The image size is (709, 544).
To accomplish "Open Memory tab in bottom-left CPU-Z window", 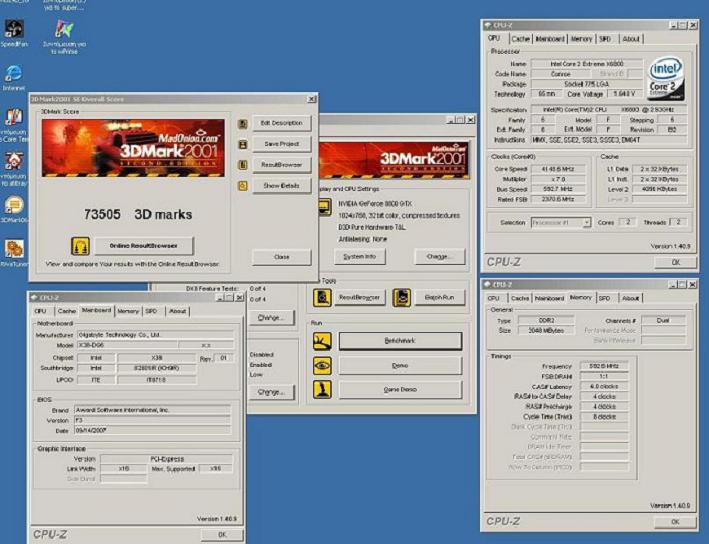I will [128, 312].
